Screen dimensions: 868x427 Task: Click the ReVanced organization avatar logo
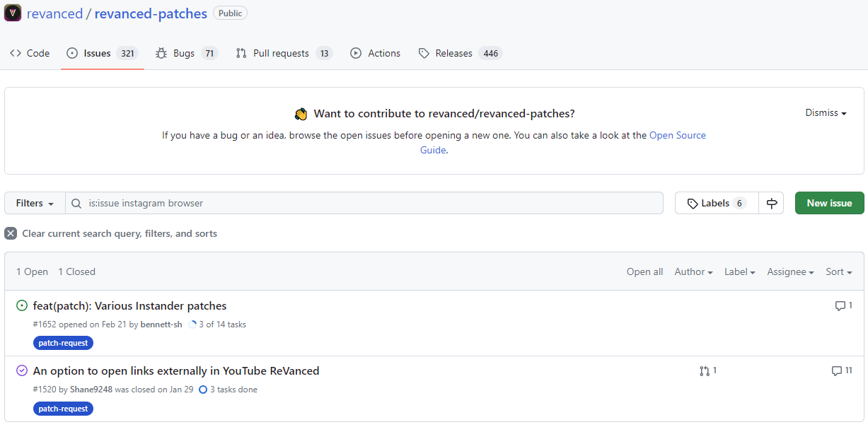(13, 13)
